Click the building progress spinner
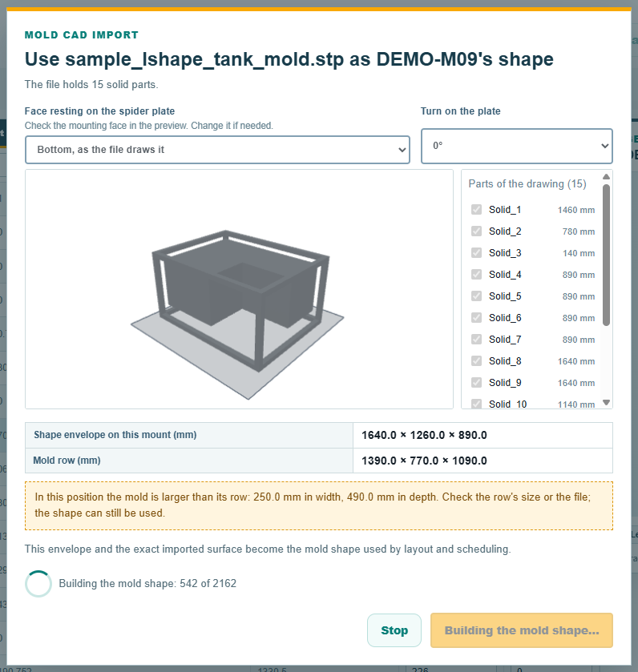Viewport: 638px width, 672px height. click(38, 584)
